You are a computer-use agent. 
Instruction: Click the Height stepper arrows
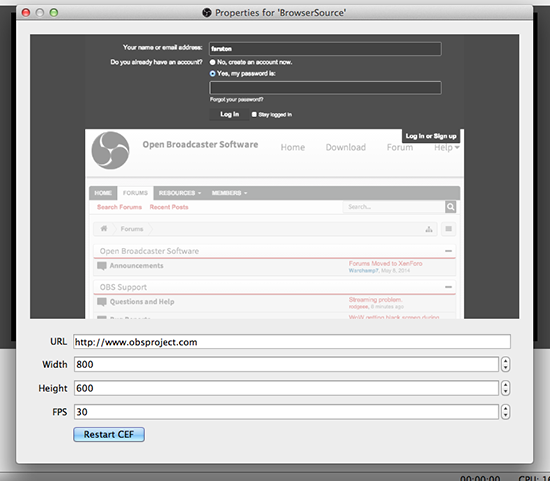pos(505,388)
